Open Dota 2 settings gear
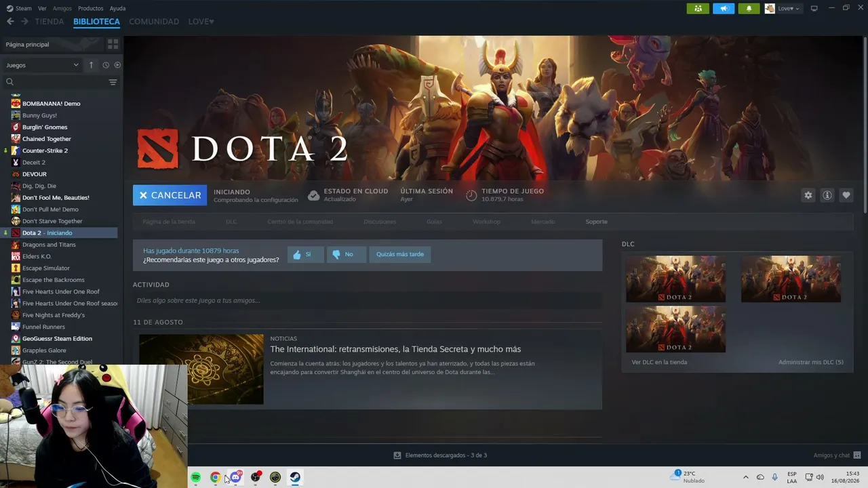The image size is (868, 488). click(x=808, y=195)
